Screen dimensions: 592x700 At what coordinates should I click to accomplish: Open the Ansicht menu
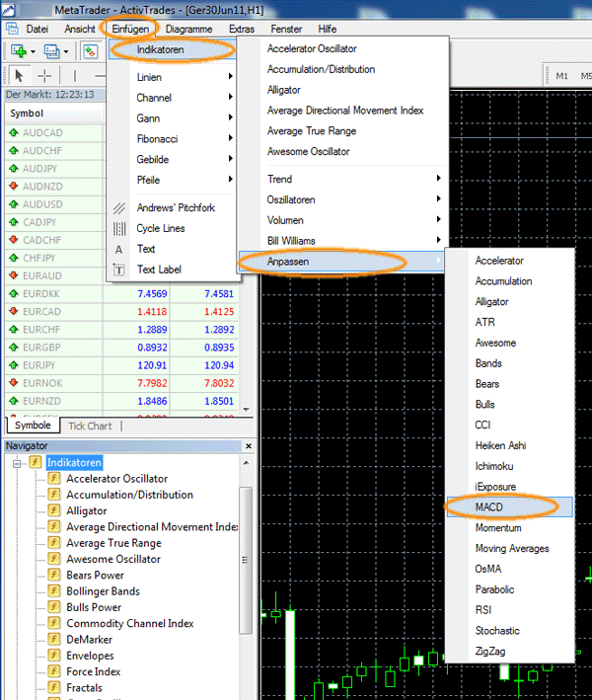click(x=79, y=29)
